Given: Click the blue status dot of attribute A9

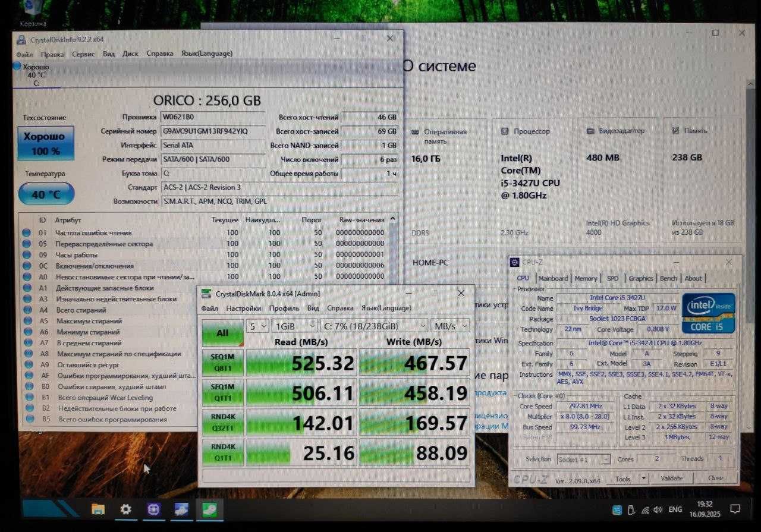Looking at the screenshot, I should coord(27,364).
